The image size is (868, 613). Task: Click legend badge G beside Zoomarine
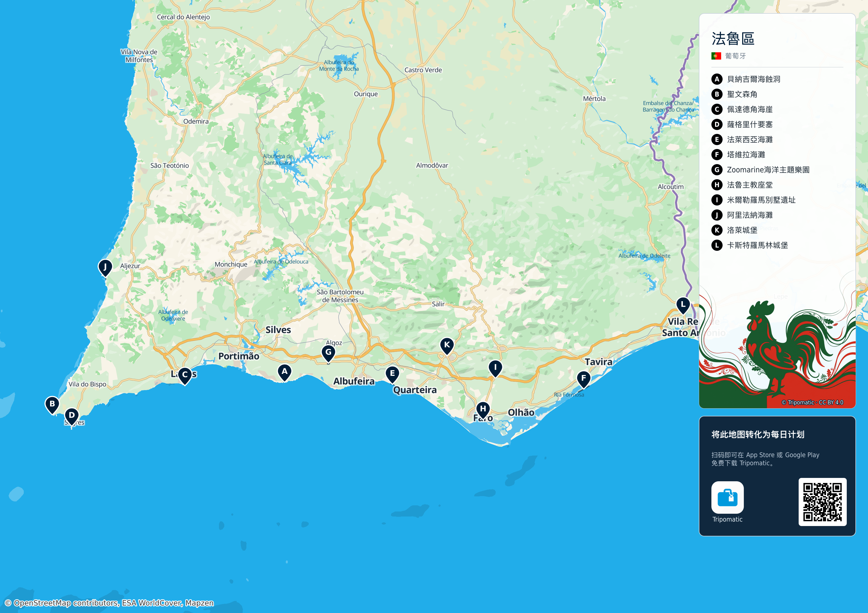[x=717, y=170]
